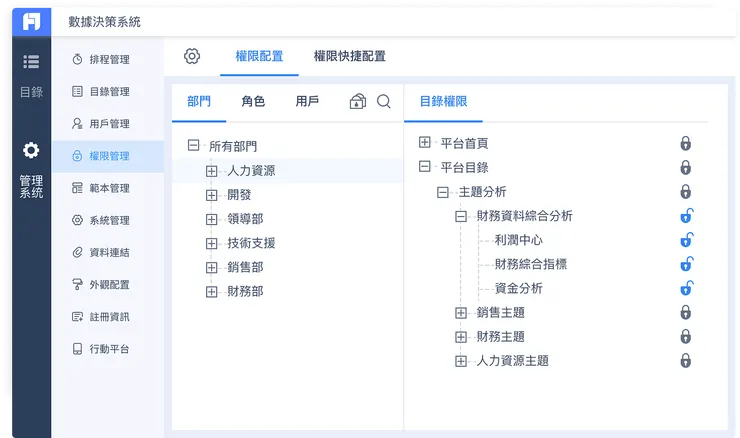Image resolution: width=740 pixels, height=438 pixels.
Task: Select the 角色 tab
Action: tap(253, 101)
